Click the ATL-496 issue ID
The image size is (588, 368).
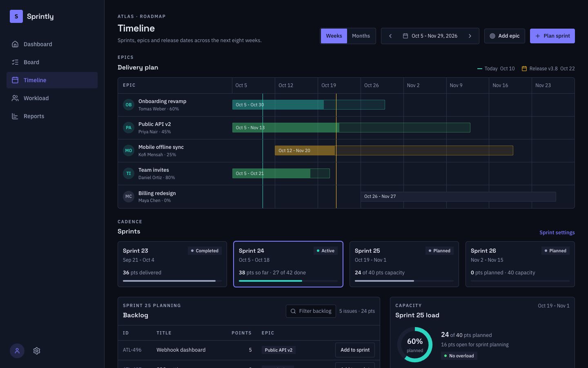tap(132, 350)
